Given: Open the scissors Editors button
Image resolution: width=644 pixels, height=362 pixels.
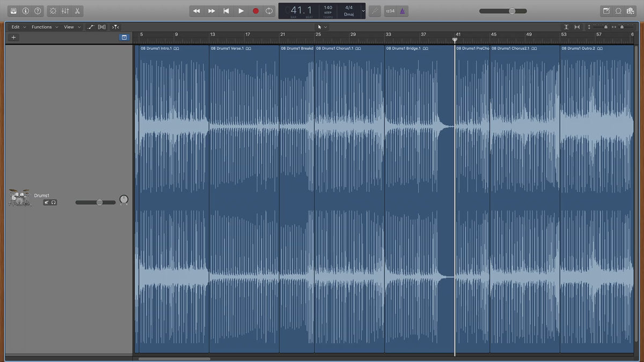Looking at the screenshot, I should (77, 11).
